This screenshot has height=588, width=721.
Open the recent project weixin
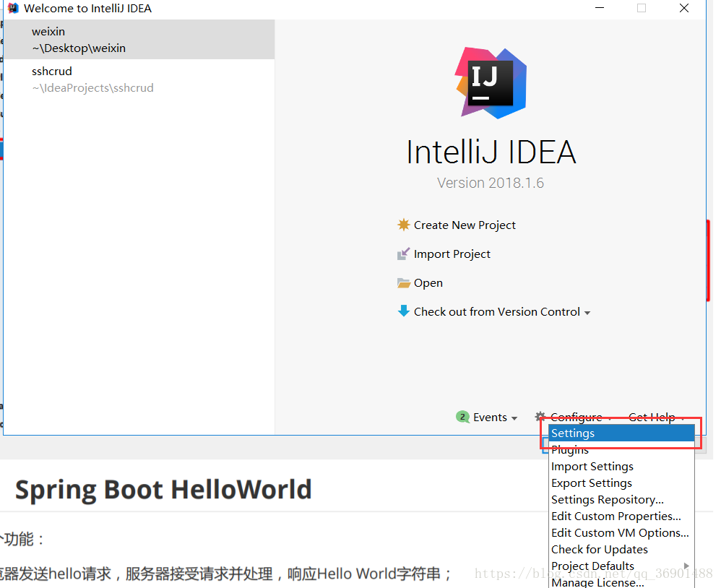(139, 40)
